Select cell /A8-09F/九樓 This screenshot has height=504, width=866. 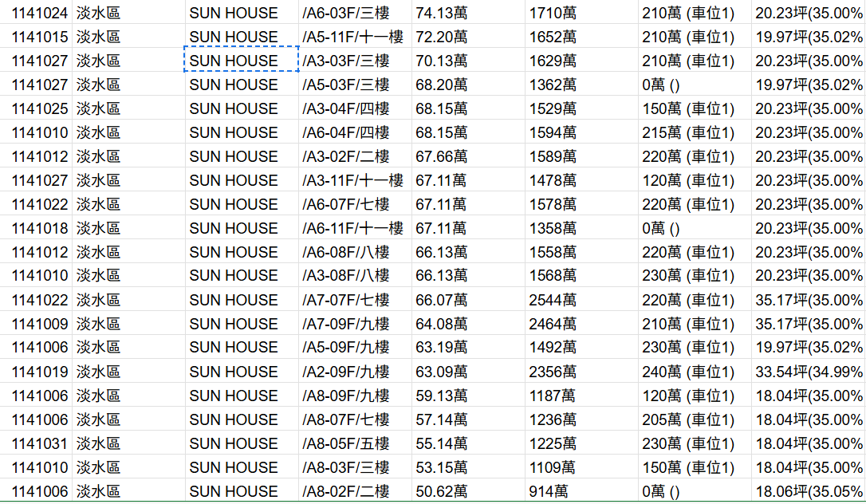[355, 396]
